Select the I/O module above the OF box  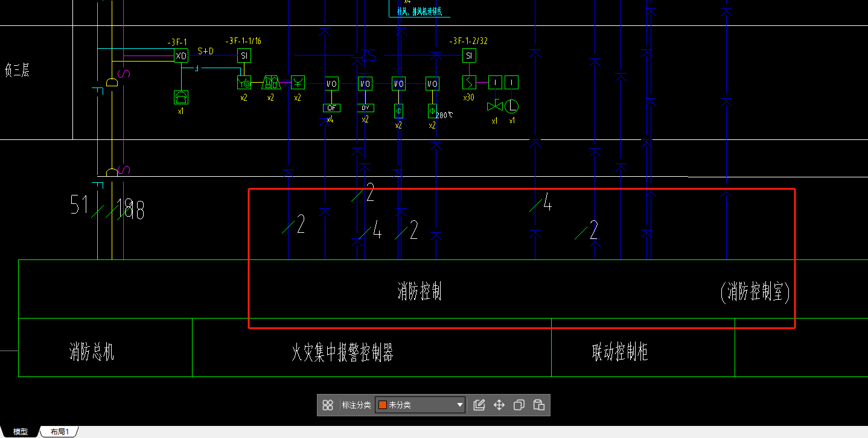pyautogui.click(x=331, y=83)
